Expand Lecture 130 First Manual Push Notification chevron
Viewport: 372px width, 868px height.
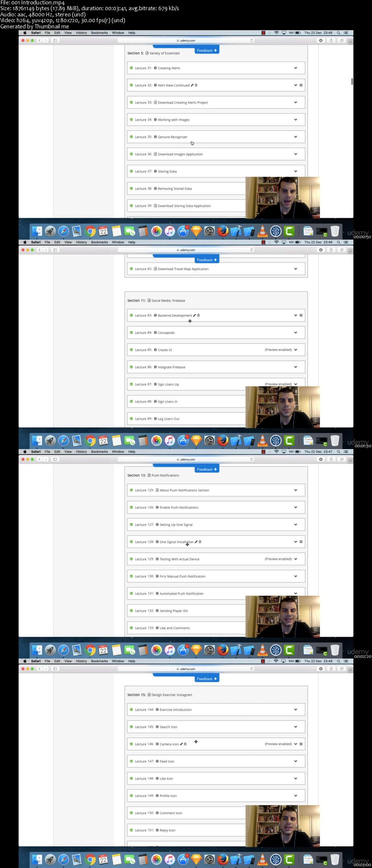pyautogui.click(x=296, y=576)
